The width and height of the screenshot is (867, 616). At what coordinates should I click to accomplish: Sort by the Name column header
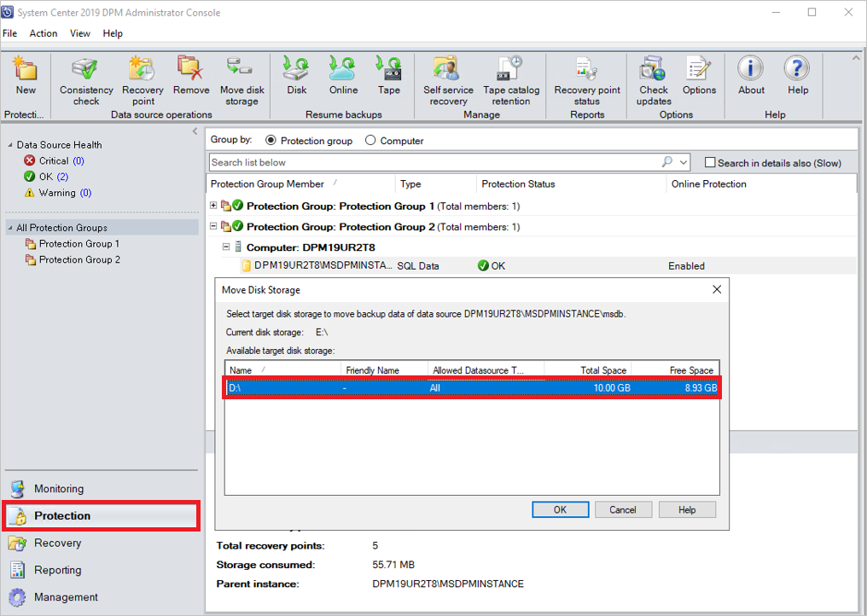coord(282,370)
